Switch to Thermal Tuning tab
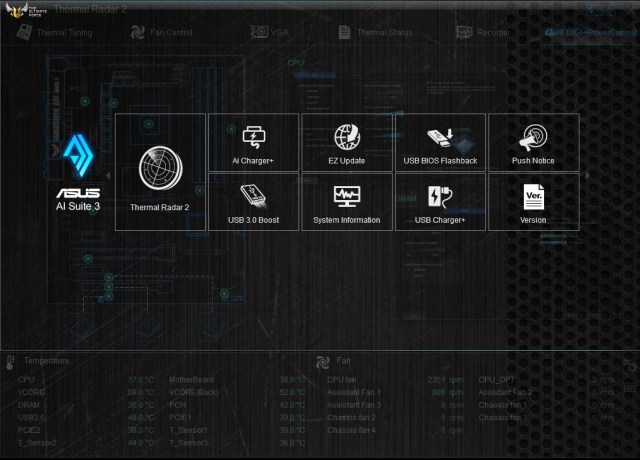The image size is (640, 460). pyautogui.click(x=55, y=32)
